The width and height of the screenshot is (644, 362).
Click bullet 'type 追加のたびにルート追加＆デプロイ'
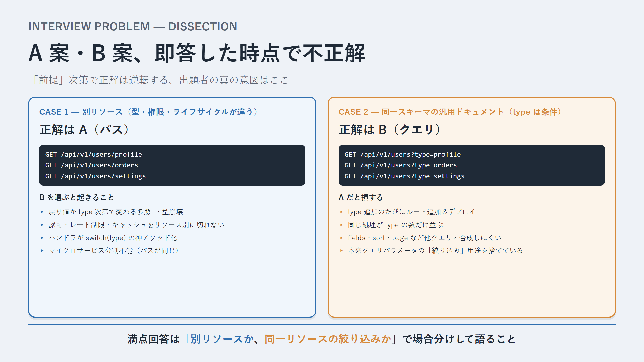tap(412, 212)
